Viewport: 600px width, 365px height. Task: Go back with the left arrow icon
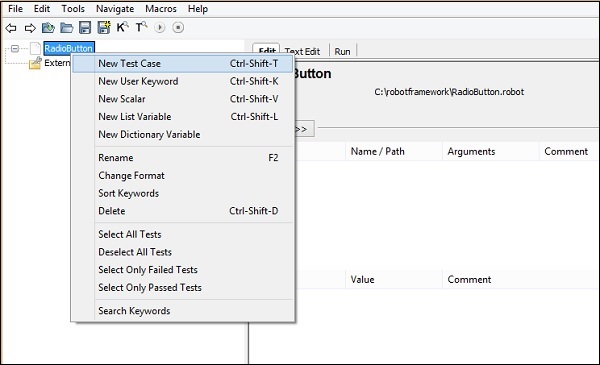click(11, 28)
